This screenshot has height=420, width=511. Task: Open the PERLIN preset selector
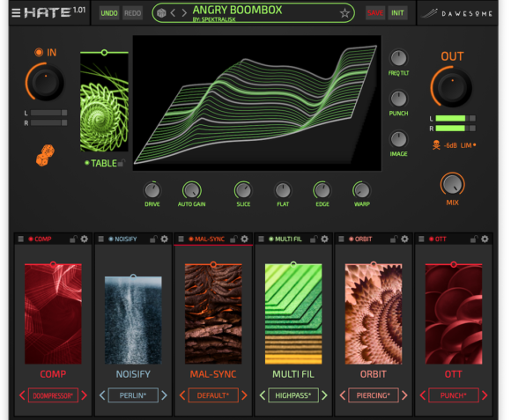[133, 395]
